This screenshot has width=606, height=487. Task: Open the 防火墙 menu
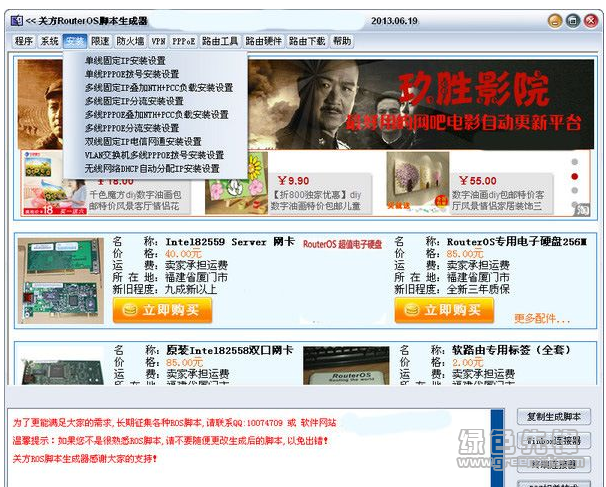(x=130, y=41)
